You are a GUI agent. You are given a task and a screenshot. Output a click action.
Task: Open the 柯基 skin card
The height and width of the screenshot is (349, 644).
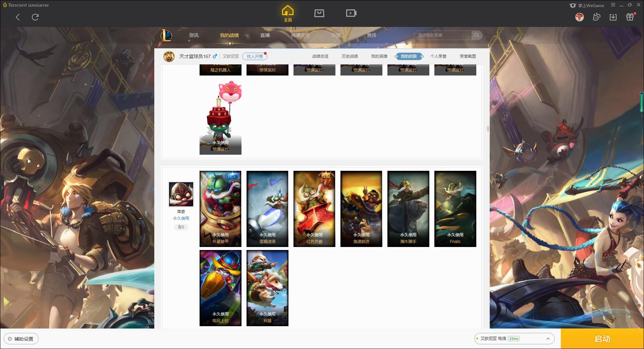[267, 288]
